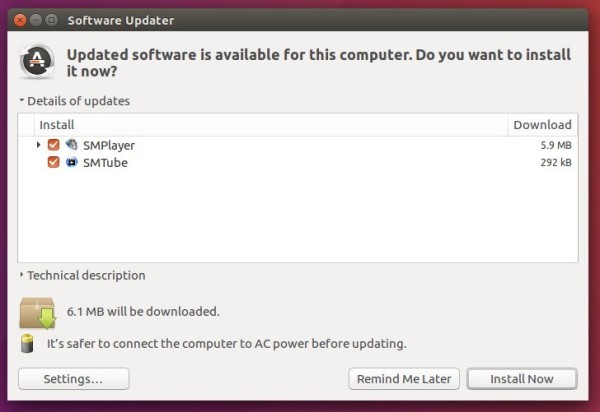
Task: Start updates with Install Now
Action: tap(522, 379)
